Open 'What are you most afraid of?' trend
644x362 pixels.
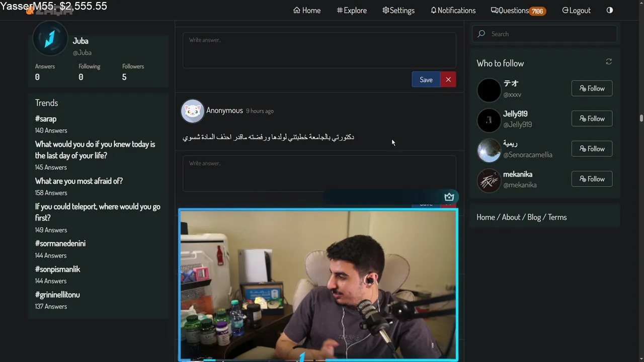(79, 181)
